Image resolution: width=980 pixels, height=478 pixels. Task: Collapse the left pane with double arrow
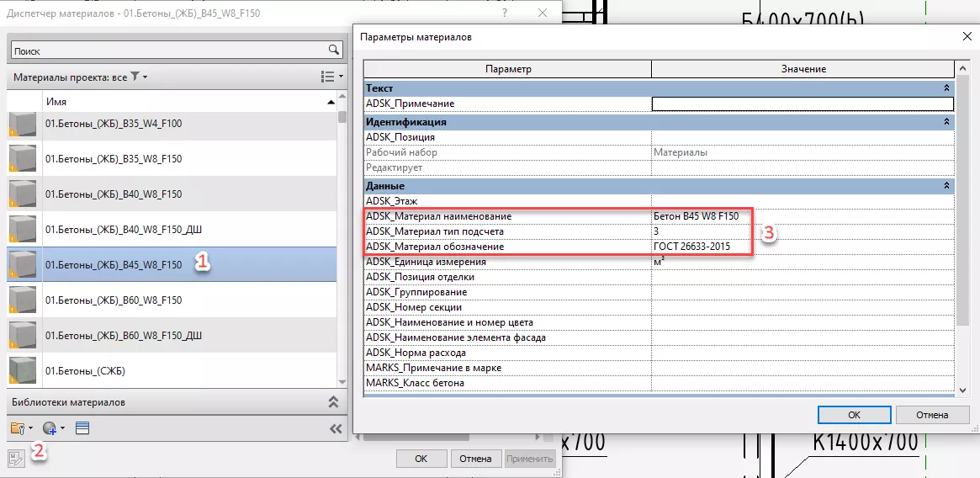point(336,428)
